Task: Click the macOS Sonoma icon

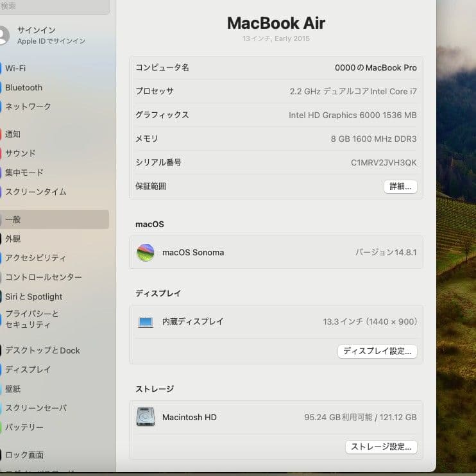Action: [146, 252]
